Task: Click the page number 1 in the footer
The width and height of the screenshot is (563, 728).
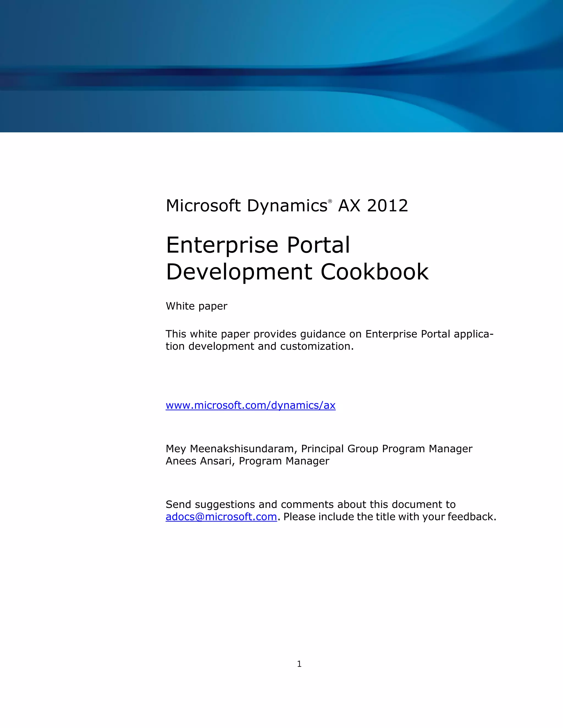Action: pos(299,664)
